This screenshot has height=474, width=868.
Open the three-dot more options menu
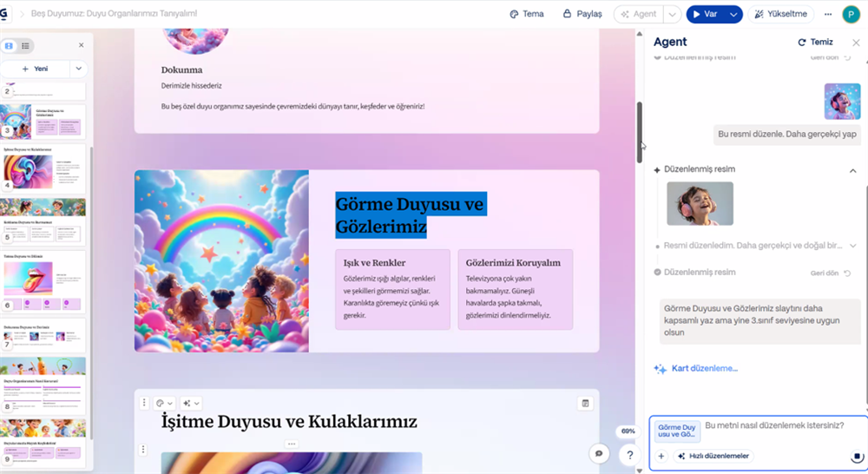(827, 14)
